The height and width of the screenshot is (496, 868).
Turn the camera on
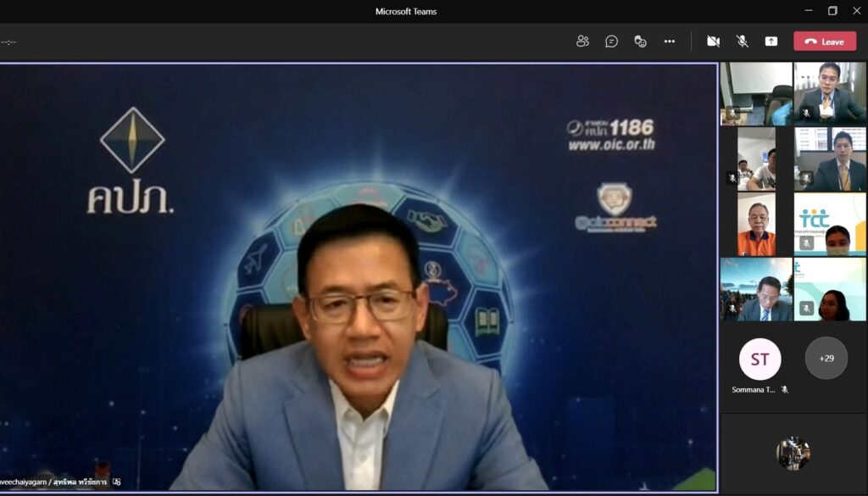713,41
